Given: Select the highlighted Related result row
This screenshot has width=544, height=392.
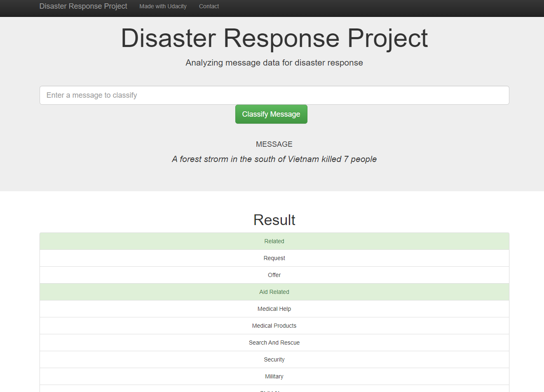Looking at the screenshot, I should pos(274,241).
